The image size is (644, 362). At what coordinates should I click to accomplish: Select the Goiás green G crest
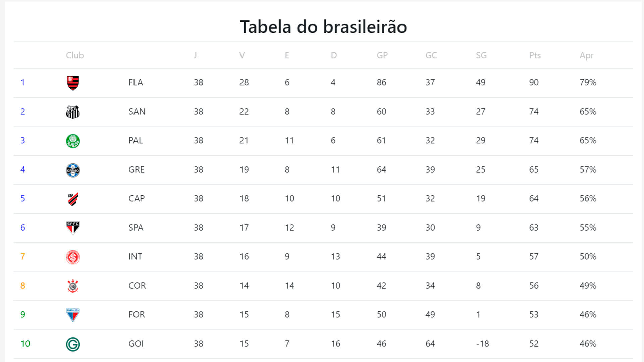pyautogui.click(x=73, y=344)
